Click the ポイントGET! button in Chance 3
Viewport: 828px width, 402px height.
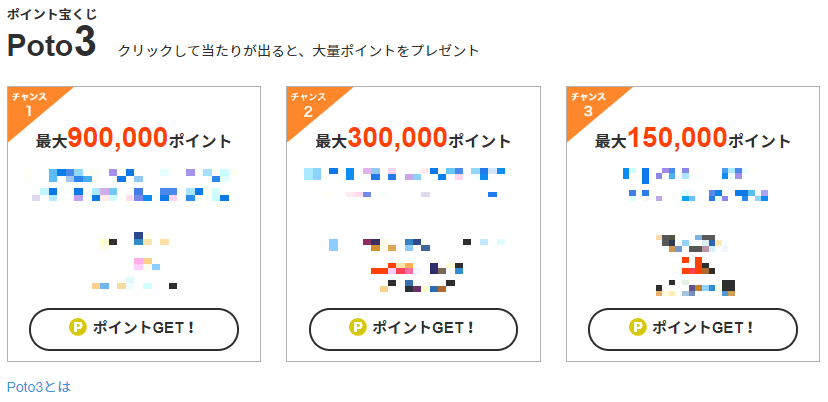693,329
